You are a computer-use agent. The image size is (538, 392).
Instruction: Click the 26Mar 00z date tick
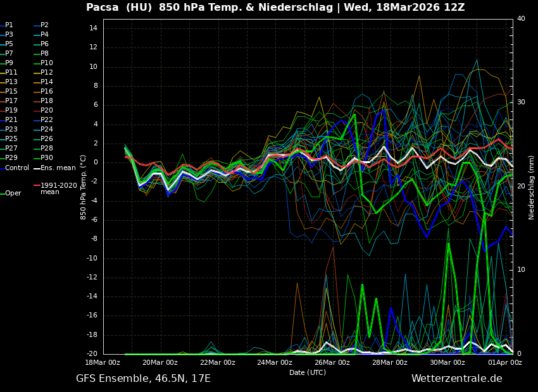tap(332, 362)
